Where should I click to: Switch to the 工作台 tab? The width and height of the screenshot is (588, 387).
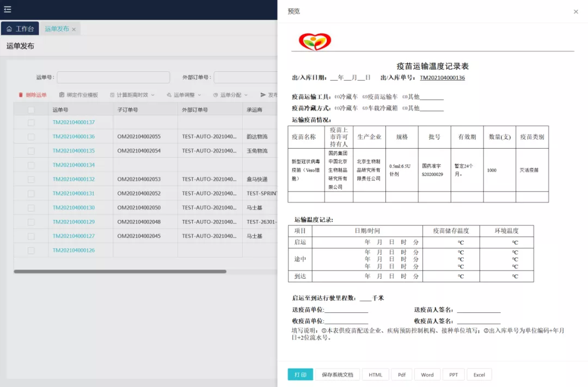pos(20,28)
